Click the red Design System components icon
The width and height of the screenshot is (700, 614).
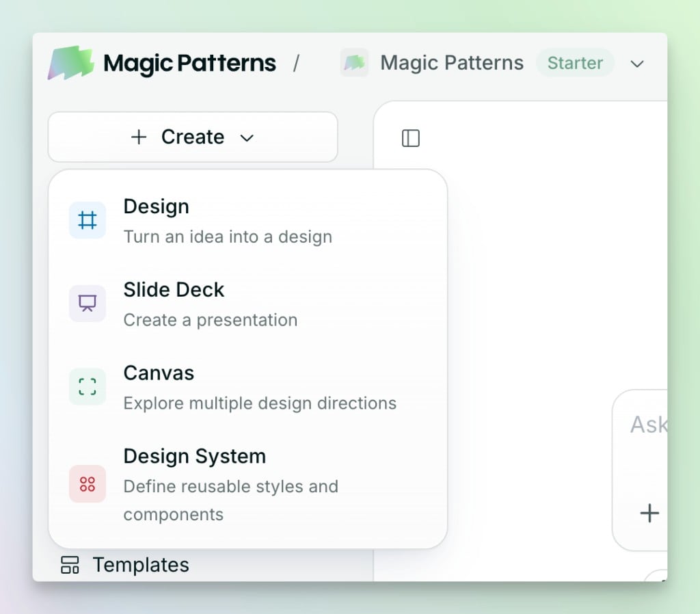coord(87,484)
